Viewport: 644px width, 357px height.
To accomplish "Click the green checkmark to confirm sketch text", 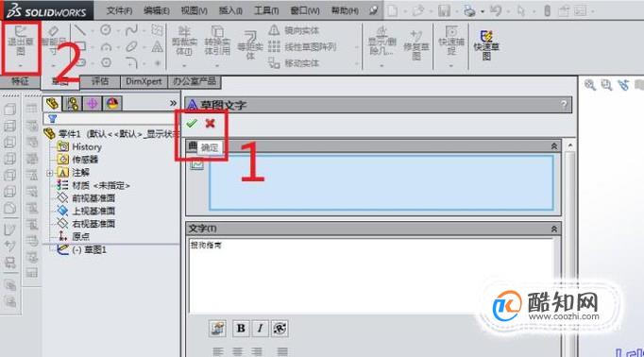I will coord(192,123).
